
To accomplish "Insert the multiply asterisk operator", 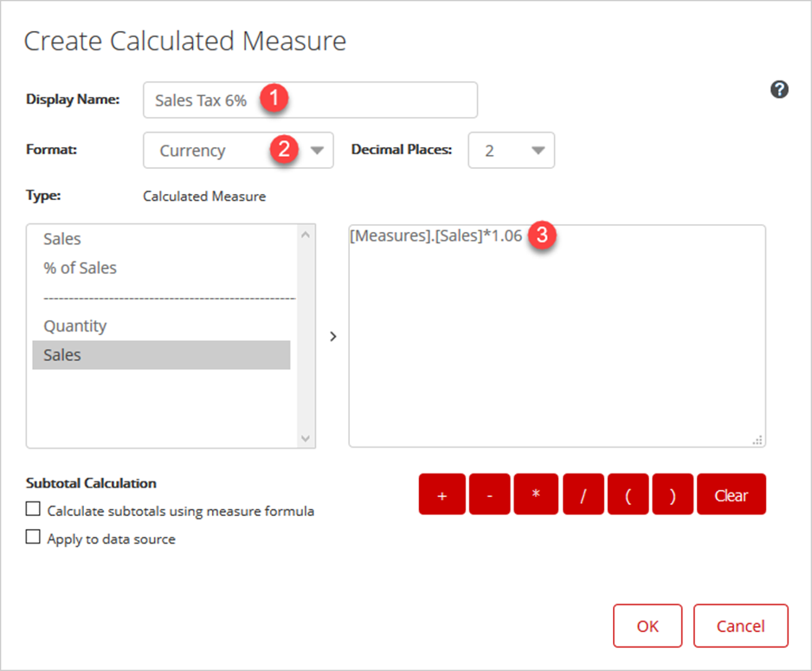I will coord(536,494).
